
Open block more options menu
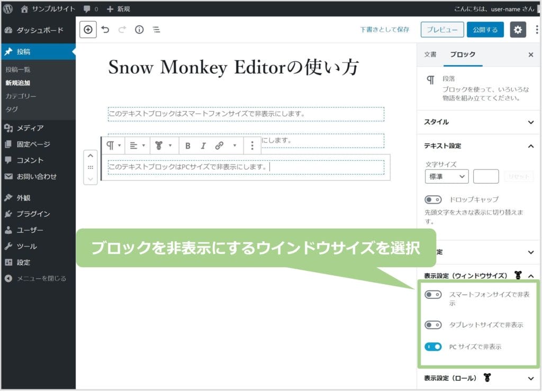pyautogui.click(x=252, y=146)
